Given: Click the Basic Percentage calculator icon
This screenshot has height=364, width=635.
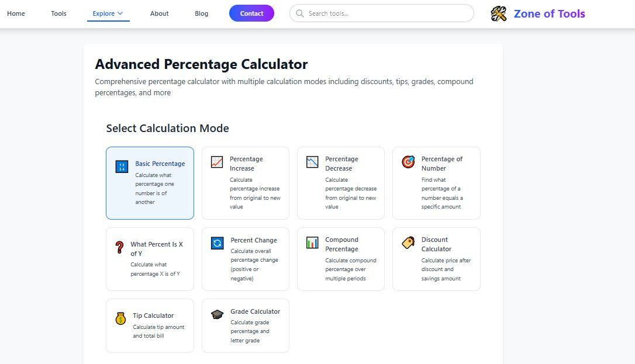Looking at the screenshot, I should [121, 167].
